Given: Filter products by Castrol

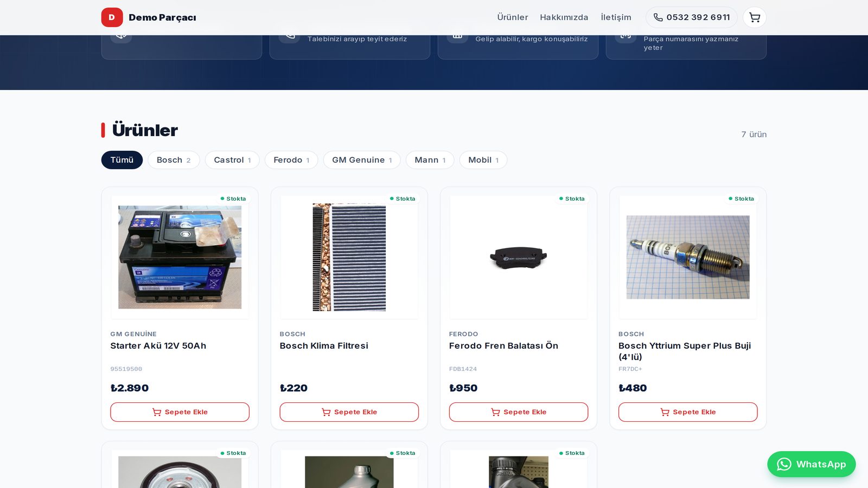Looking at the screenshot, I should point(232,160).
